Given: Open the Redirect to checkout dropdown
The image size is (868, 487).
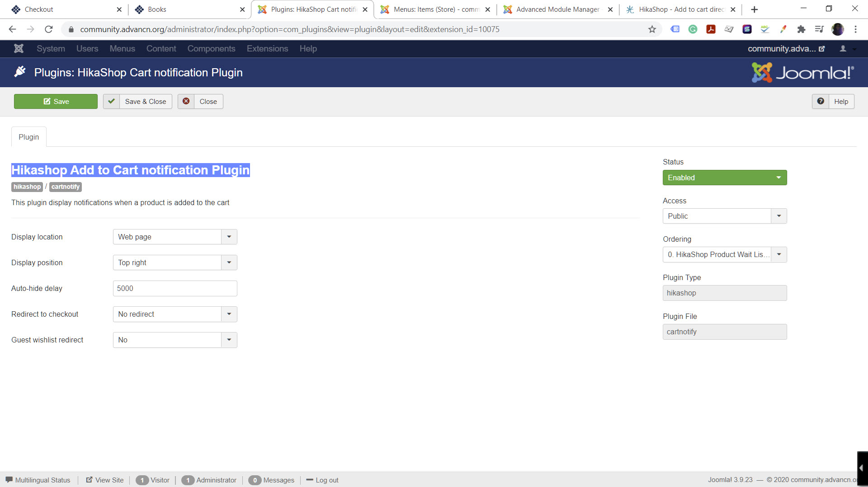Looking at the screenshot, I should [x=175, y=314].
